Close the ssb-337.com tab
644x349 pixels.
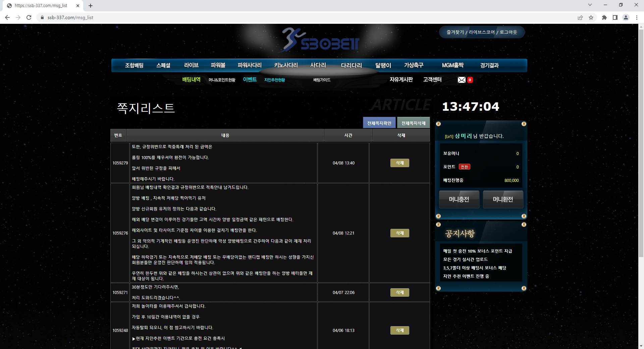coord(78,6)
